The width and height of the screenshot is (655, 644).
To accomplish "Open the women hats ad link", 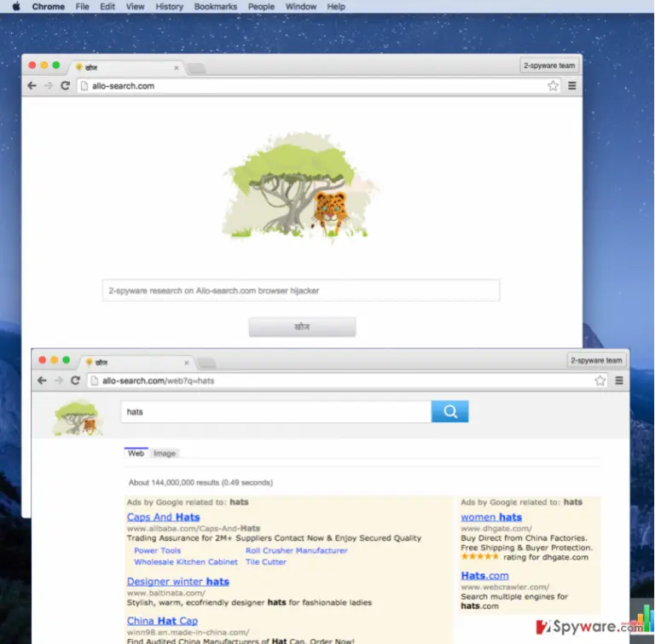I will point(491,517).
